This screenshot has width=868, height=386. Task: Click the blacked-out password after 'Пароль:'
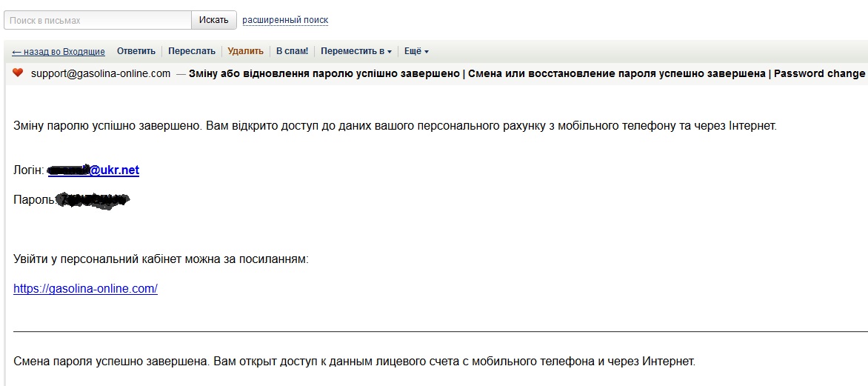click(x=93, y=200)
